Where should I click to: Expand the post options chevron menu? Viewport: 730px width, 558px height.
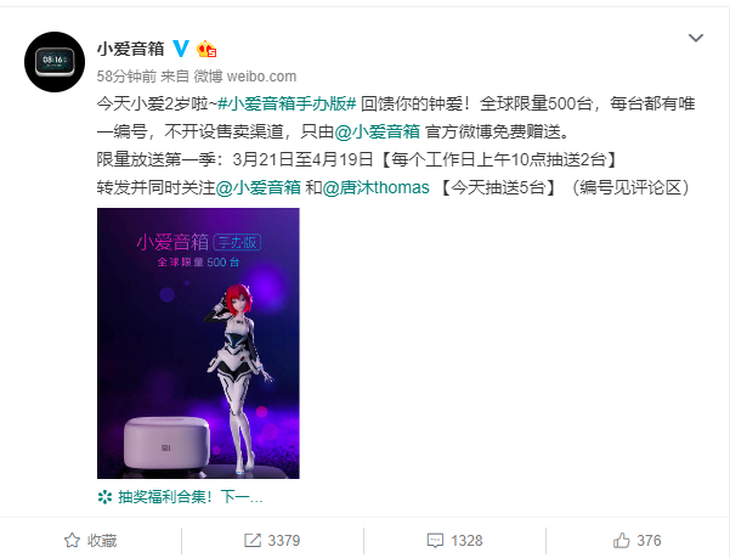point(696,38)
